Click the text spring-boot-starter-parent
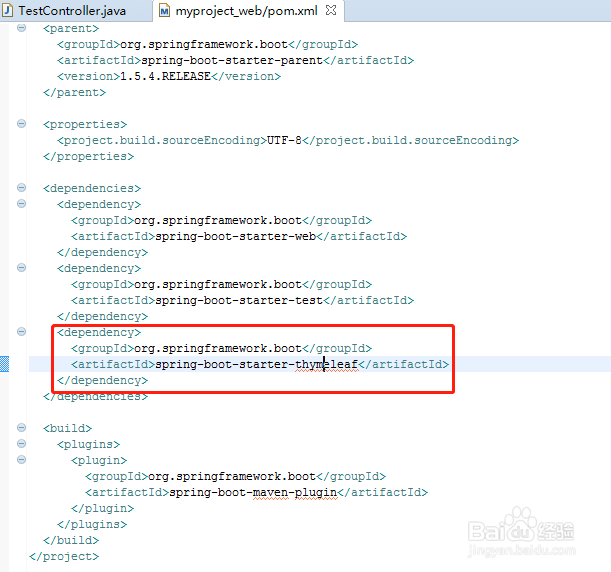 [232, 60]
